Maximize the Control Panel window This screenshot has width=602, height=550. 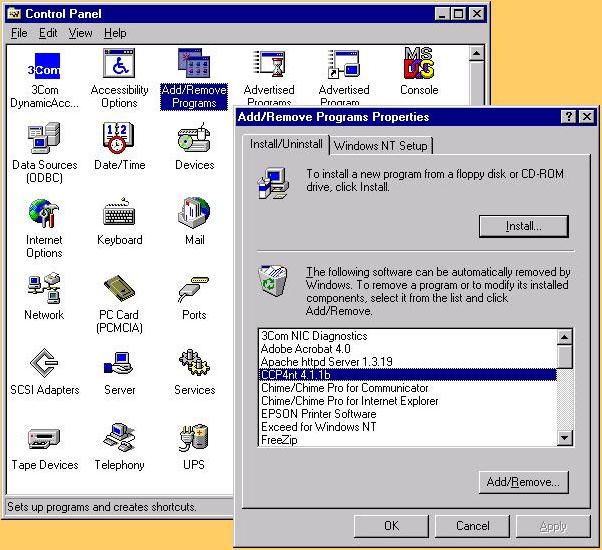pyautogui.click(x=458, y=14)
